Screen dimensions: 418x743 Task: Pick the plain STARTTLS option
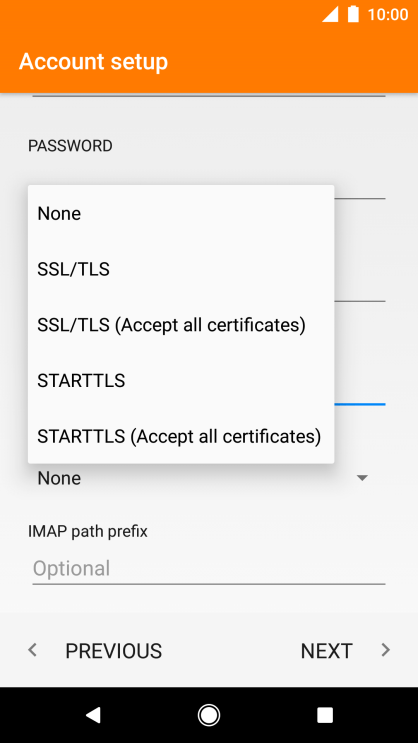pyautogui.click(x=181, y=381)
